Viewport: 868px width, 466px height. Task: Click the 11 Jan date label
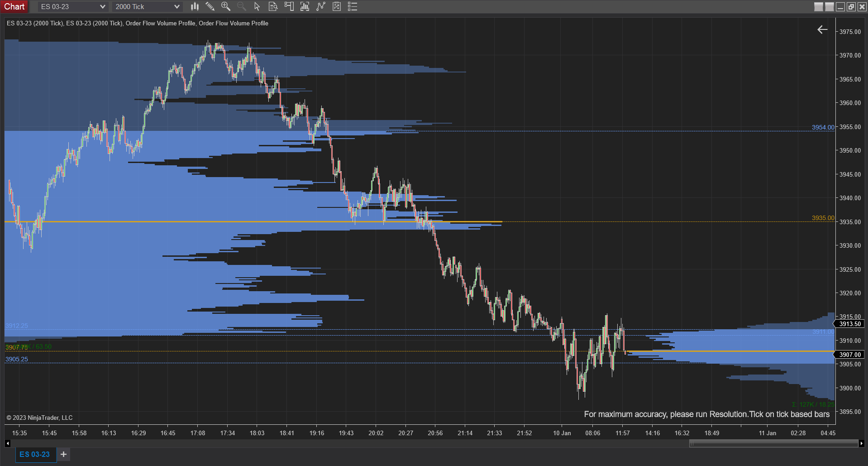pos(768,433)
